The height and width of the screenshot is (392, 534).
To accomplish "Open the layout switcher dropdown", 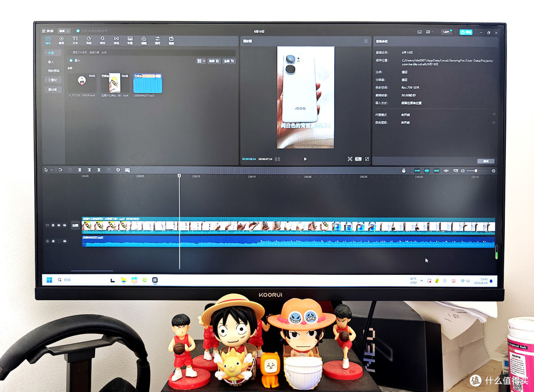I will point(429,32).
